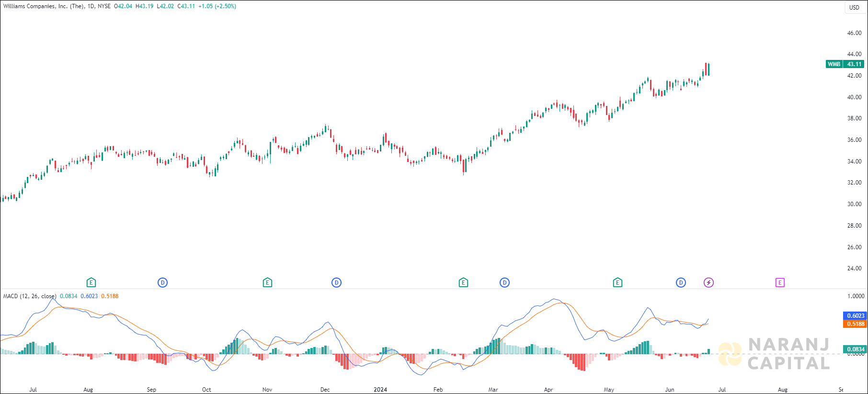Click the 32.00 price axis label
This screenshot has width=868, height=394.
[854, 183]
